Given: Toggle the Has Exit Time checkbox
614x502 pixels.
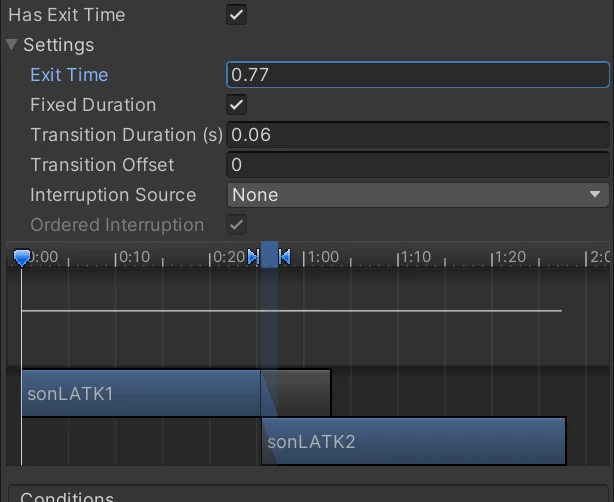Looking at the screenshot, I should click(x=237, y=15).
